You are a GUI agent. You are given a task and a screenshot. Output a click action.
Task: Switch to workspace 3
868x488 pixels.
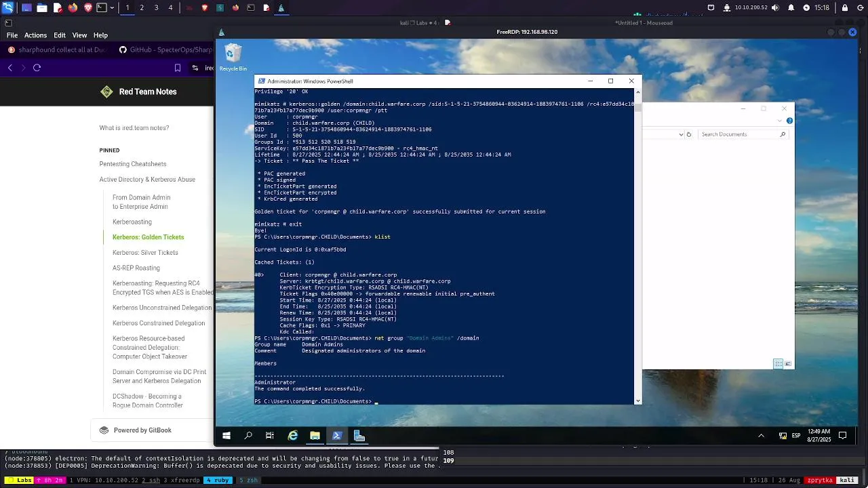(x=156, y=7)
